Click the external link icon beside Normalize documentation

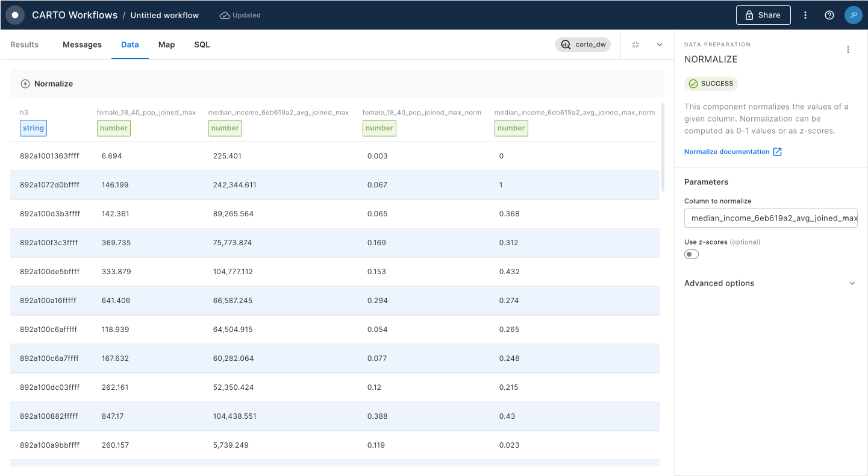(x=777, y=152)
